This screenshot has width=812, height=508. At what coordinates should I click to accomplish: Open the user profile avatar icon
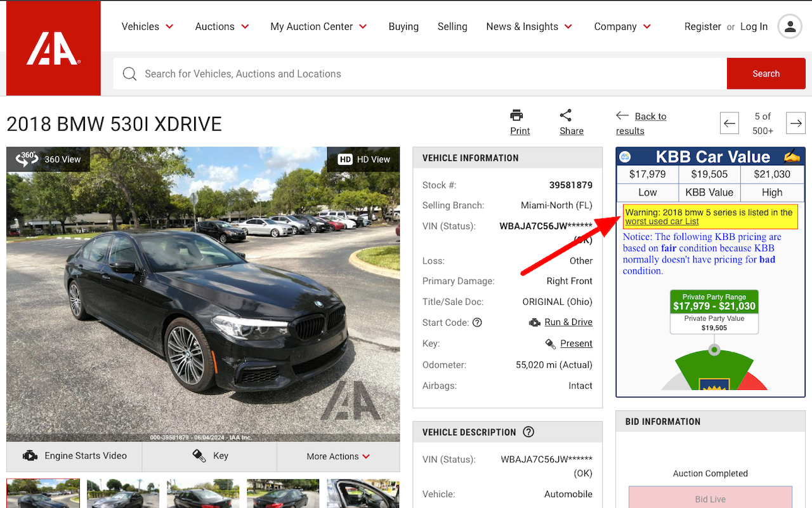790,27
